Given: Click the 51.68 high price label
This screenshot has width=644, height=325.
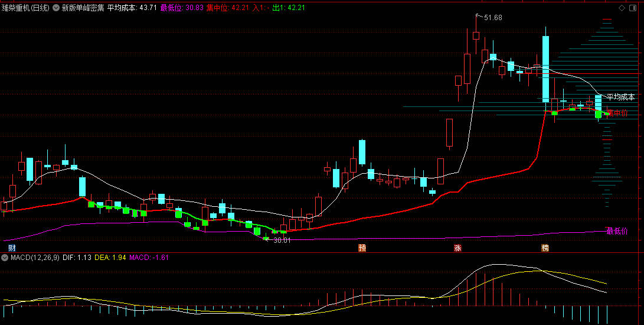Looking at the screenshot, I should (x=493, y=18).
